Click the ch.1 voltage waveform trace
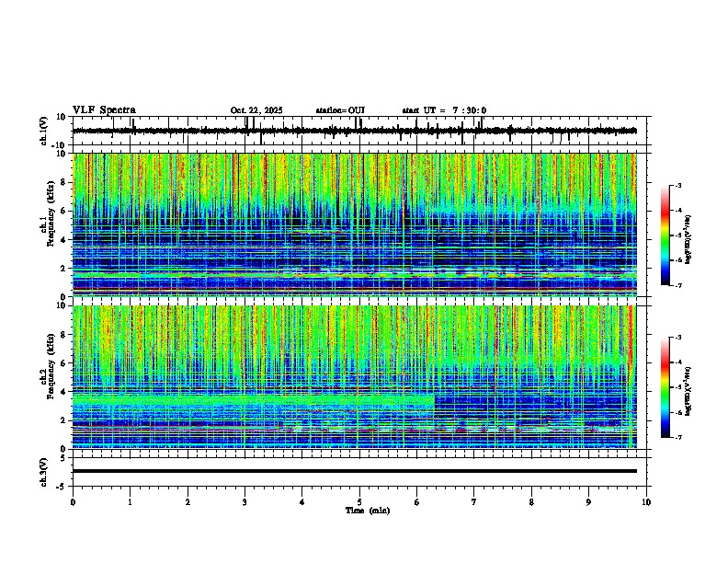 [x=355, y=131]
